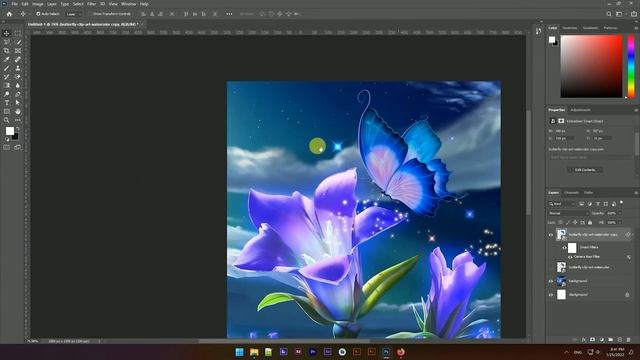Select the Horizontal Type tool

(x=7, y=103)
